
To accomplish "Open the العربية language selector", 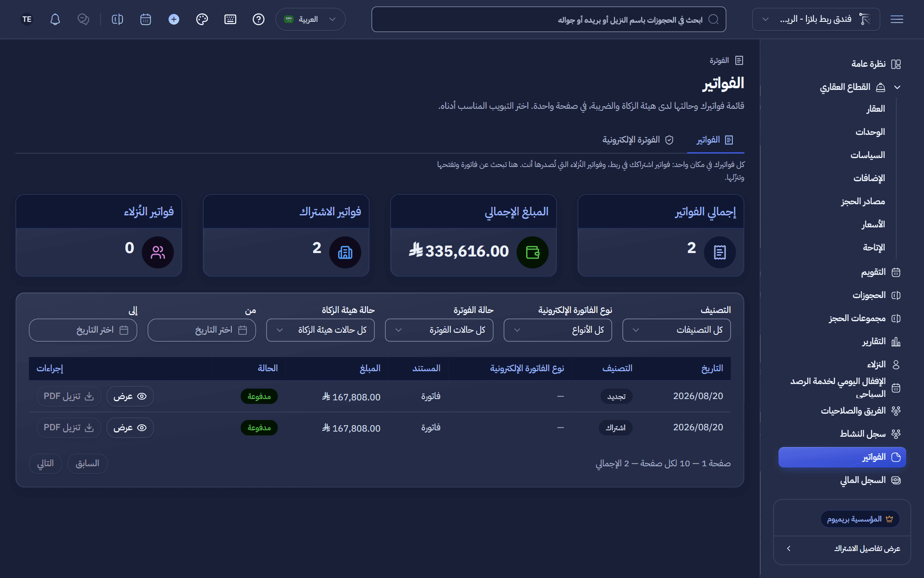I will 310,19.
